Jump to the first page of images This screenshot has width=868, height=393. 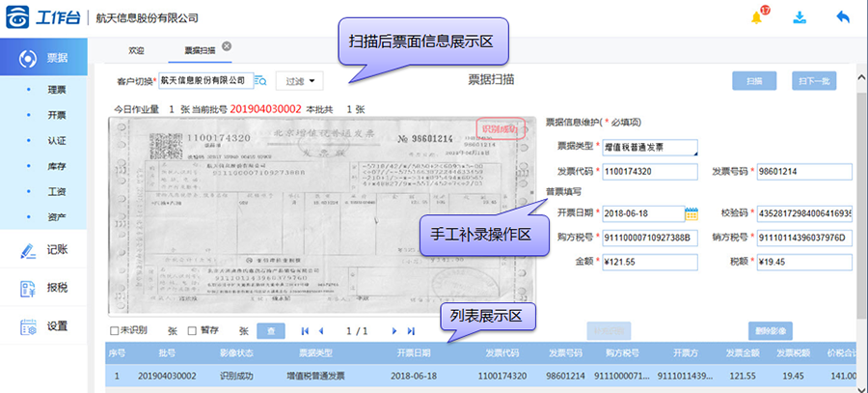point(306,331)
